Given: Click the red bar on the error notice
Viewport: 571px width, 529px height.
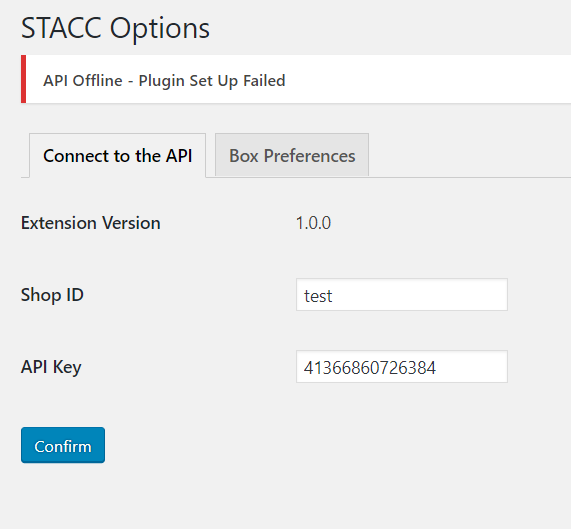Looking at the screenshot, I should [23, 79].
